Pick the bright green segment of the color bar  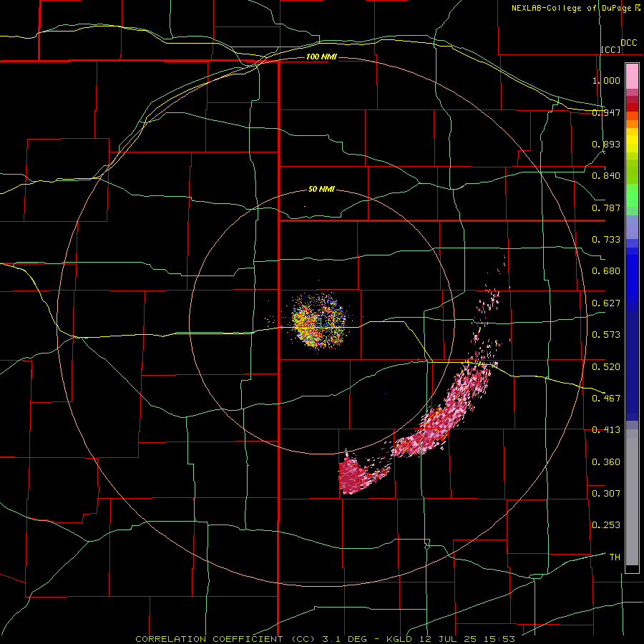point(632,195)
